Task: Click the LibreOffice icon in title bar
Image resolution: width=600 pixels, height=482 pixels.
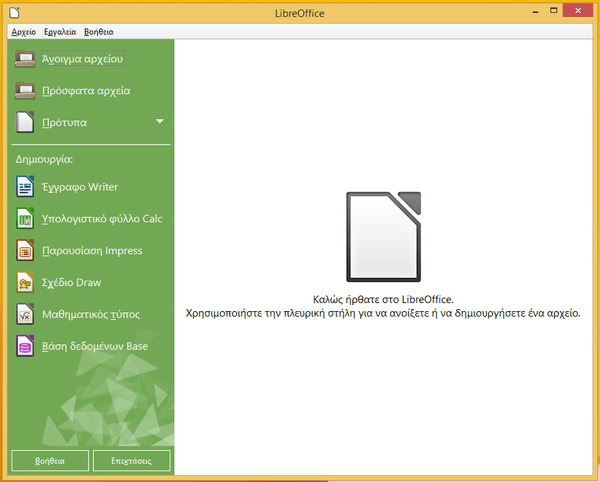Action: 15,13
